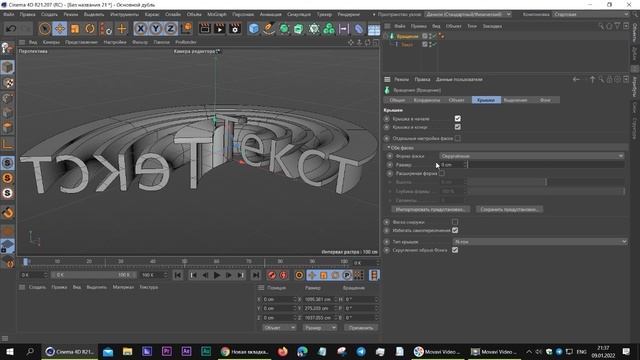The height and width of the screenshot is (360, 640).
Task: Select the Live Selection tool icon
Action: click(x=44, y=29)
